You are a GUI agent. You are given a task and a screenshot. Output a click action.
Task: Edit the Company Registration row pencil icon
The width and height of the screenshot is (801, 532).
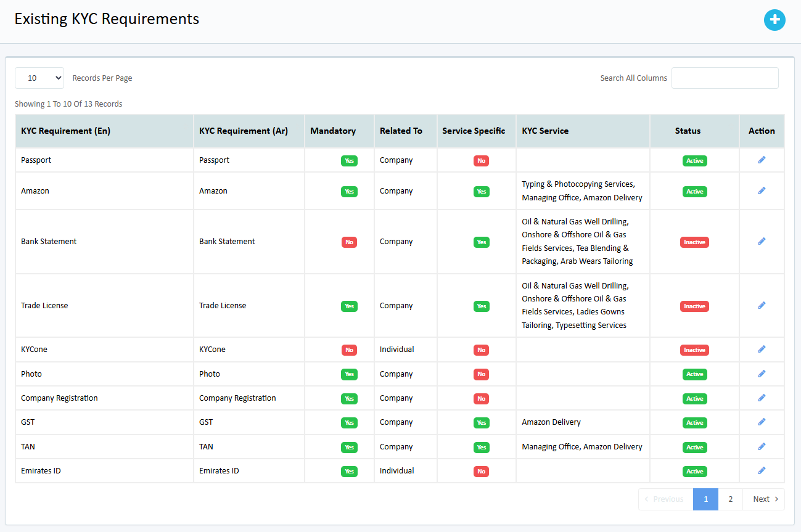[x=762, y=398]
